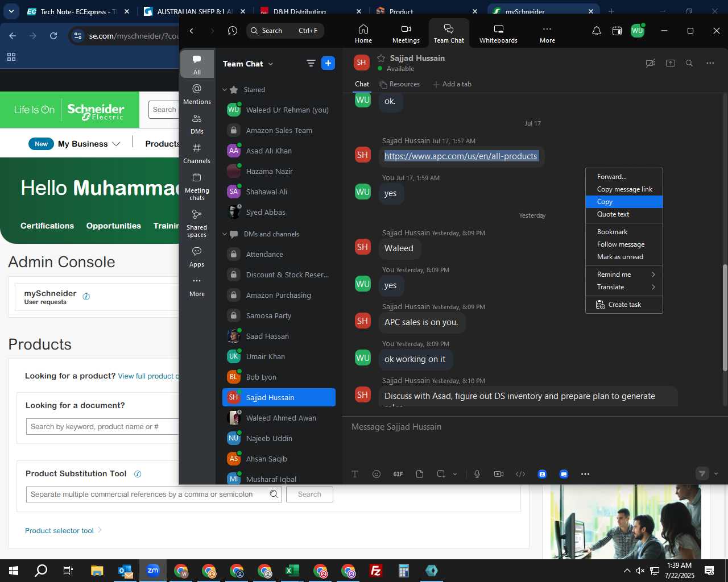Image resolution: width=728 pixels, height=582 pixels.
Task: Record a video message icon
Action: [499, 474]
